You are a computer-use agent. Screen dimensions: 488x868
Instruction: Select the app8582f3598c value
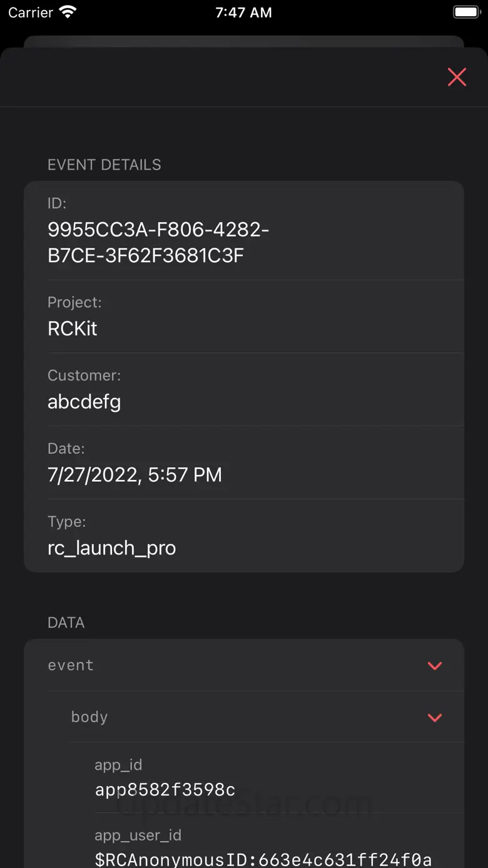[165, 790]
